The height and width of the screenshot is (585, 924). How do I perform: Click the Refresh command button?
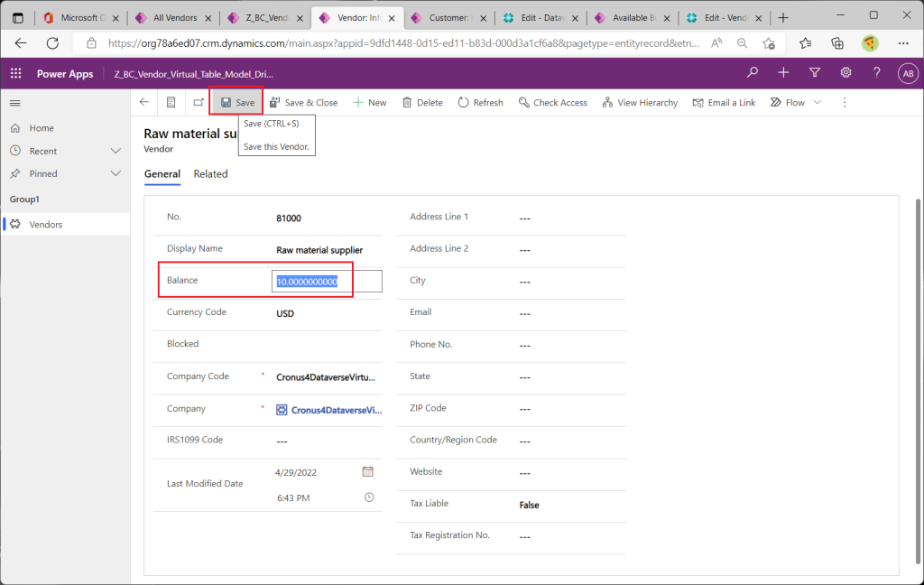480,102
